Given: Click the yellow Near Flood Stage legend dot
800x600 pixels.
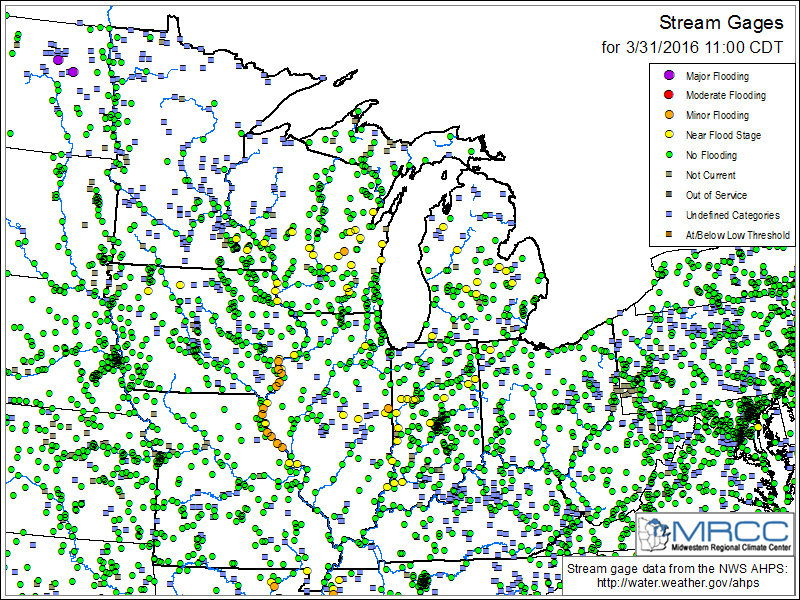Looking at the screenshot, I should [669, 135].
